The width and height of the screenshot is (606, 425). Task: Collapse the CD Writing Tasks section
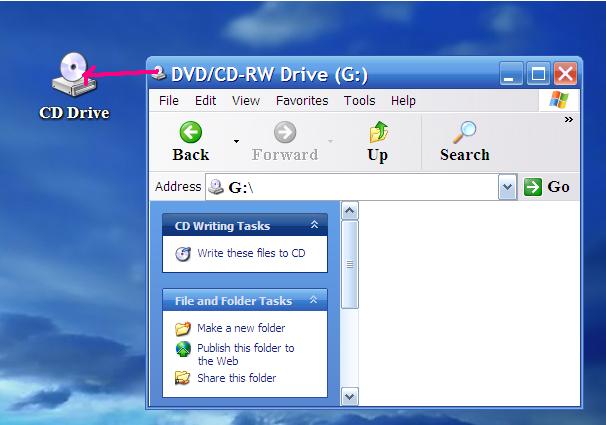click(314, 225)
